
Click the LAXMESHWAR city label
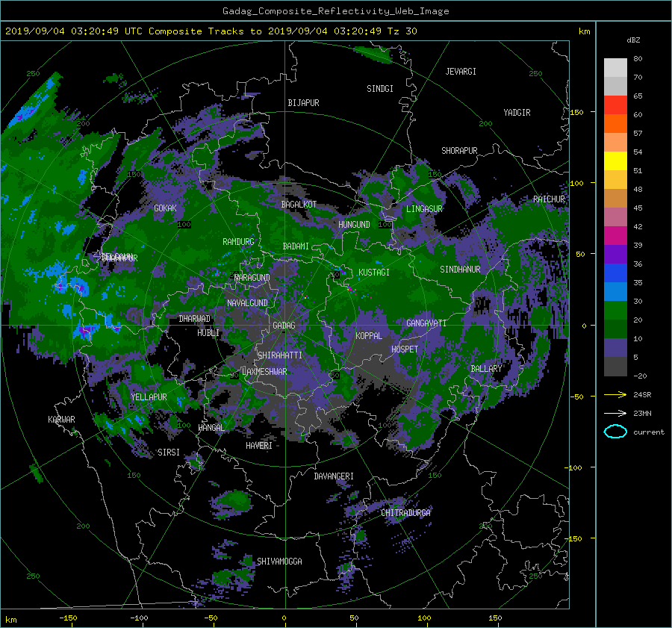(264, 372)
